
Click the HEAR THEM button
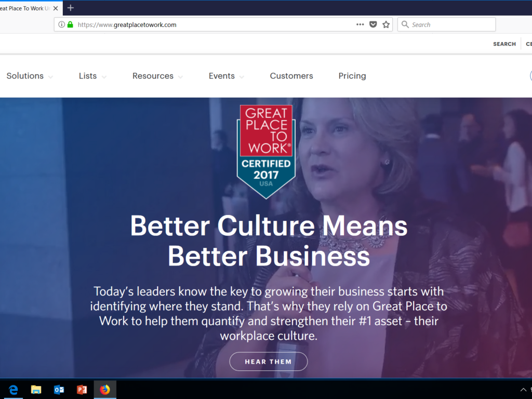point(269,362)
